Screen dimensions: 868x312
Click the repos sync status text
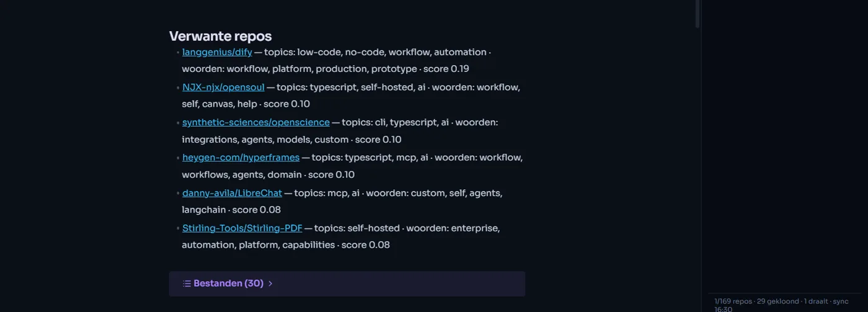click(781, 305)
